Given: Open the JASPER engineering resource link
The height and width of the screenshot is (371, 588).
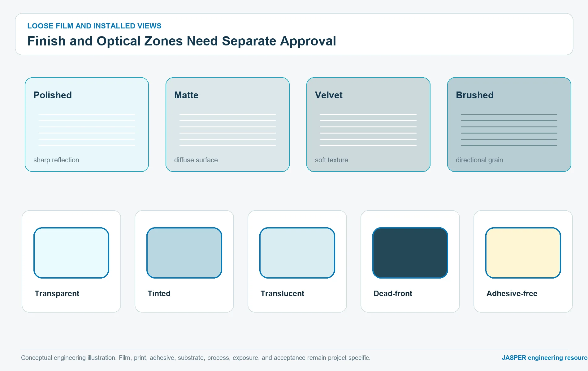Looking at the screenshot, I should point(545,358).
